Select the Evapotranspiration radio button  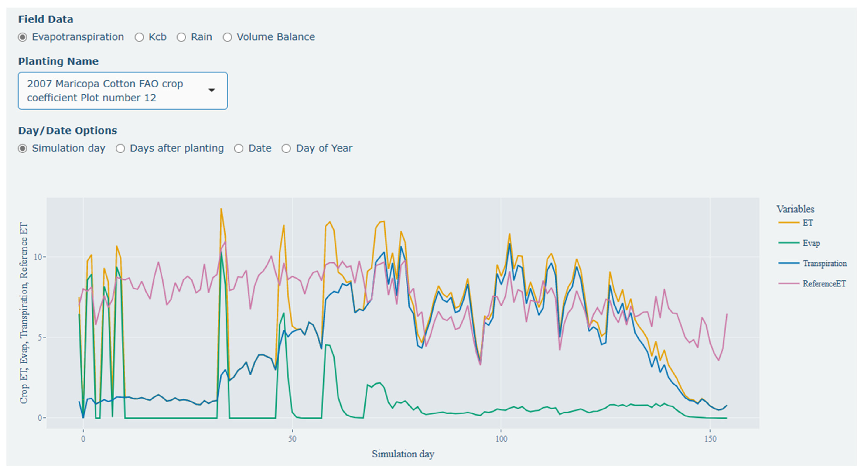pyautogui.click(x=23, y=37)
